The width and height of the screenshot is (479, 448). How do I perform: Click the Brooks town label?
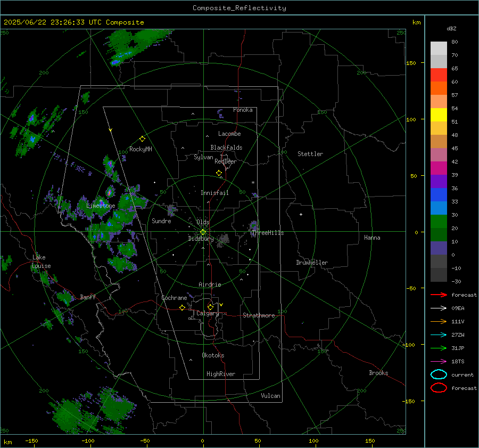378,373
